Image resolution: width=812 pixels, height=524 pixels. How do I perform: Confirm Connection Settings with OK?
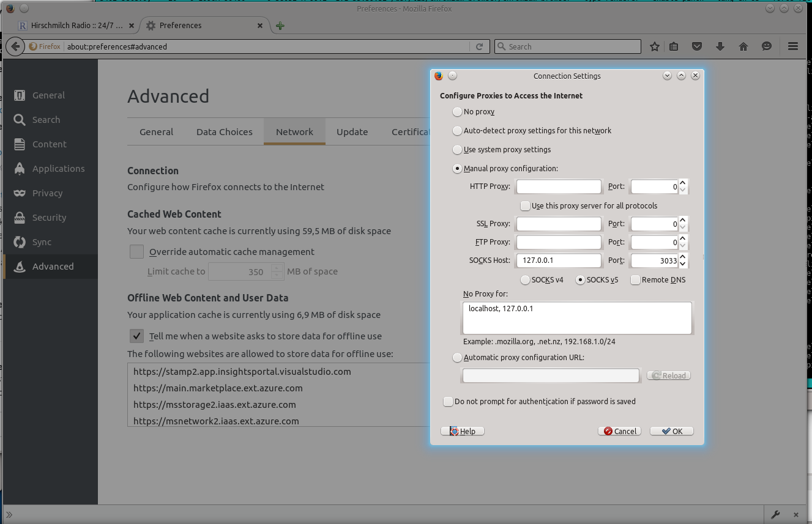pos(671,431)
